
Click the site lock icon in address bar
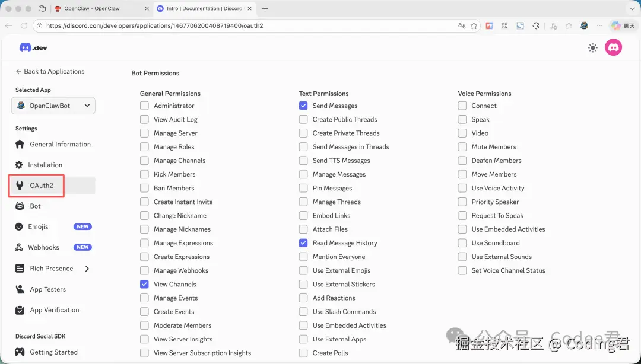tap(39, 25)
